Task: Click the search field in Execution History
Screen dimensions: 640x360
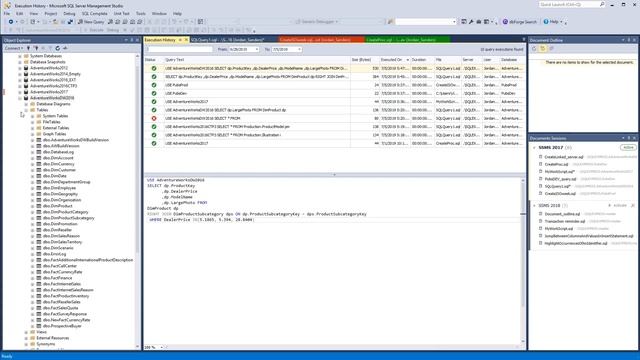Action: (x=179, y=49)
